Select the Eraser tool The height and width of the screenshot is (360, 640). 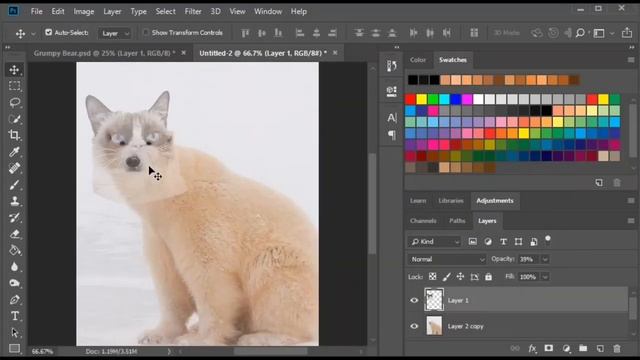tap(14, 234)
